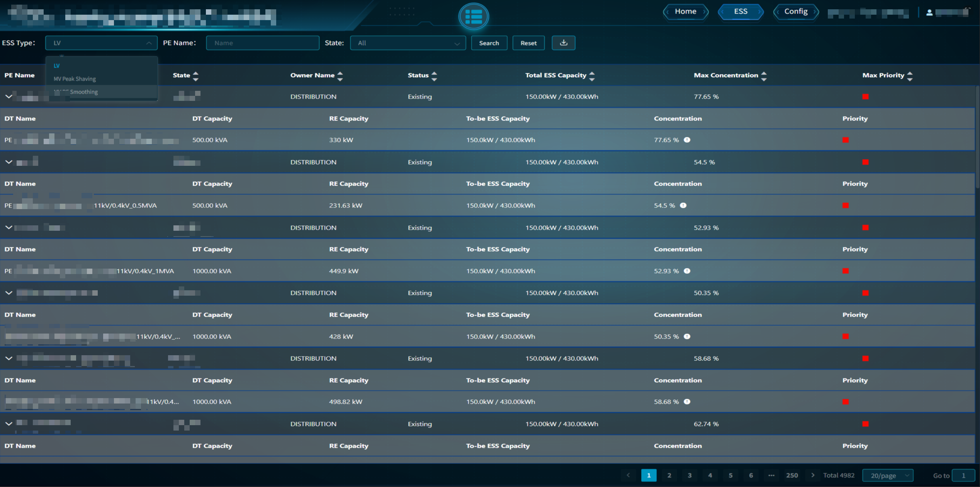
Task: Collapse the row with 50.35 % max concentration
Action: (x=8, y=293)
